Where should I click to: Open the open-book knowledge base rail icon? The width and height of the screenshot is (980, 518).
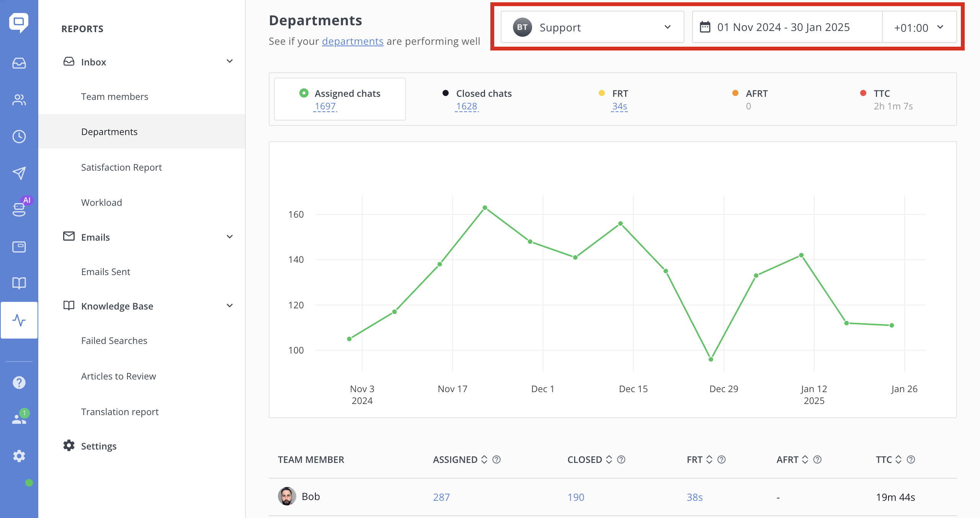point(19,283)
